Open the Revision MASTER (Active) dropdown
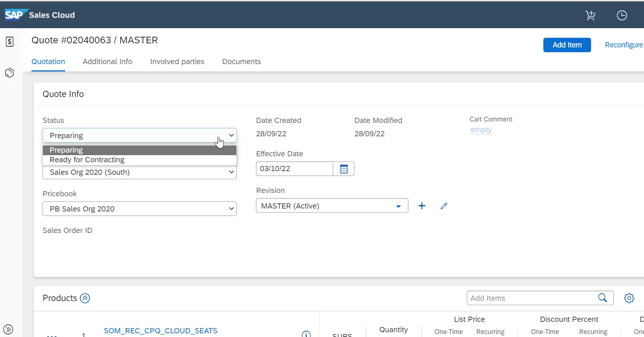The height and width of the screenshot is (337, 644). [x=332, y=206]
